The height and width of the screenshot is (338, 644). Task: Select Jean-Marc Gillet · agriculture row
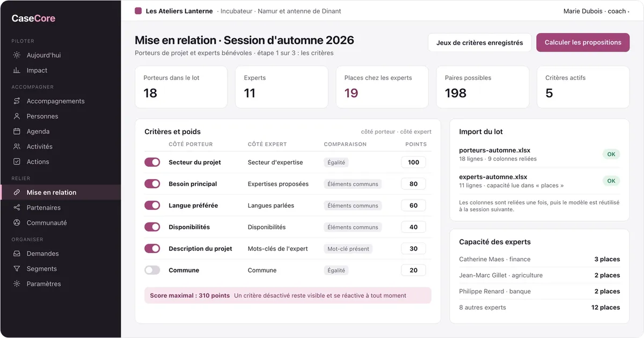pos(539,275)
